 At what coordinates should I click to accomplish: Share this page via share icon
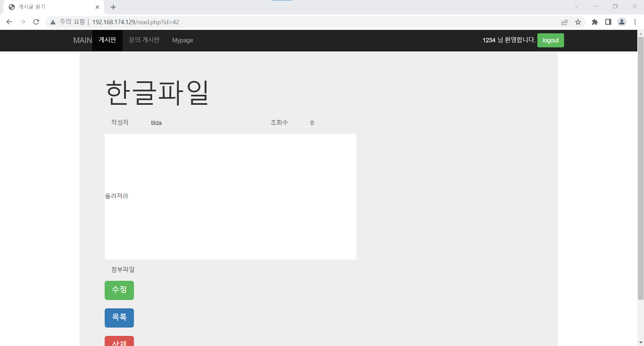click(x=565, y=22)
